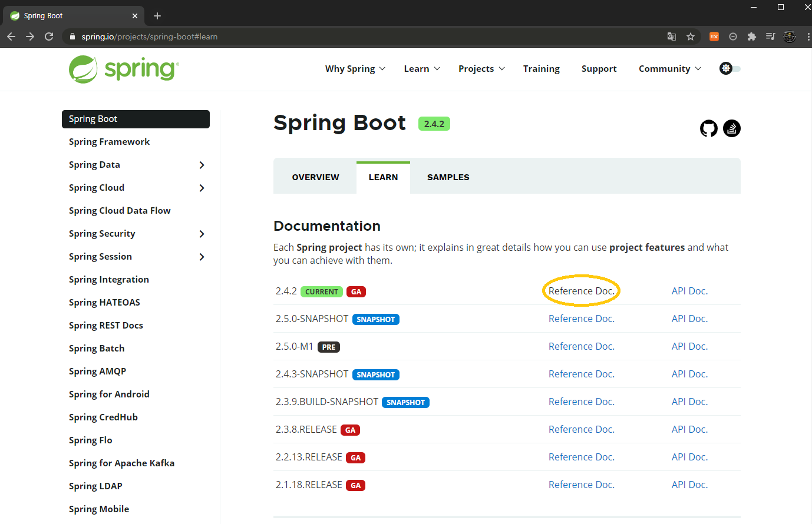Open Spring for Android project

pyautogui.click(x=109, y=394)
